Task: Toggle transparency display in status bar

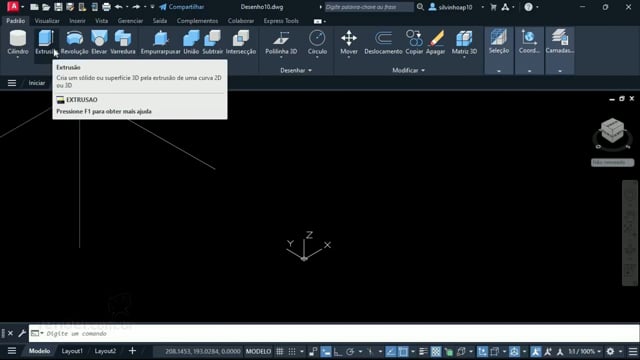Action: tap(436, 351)
